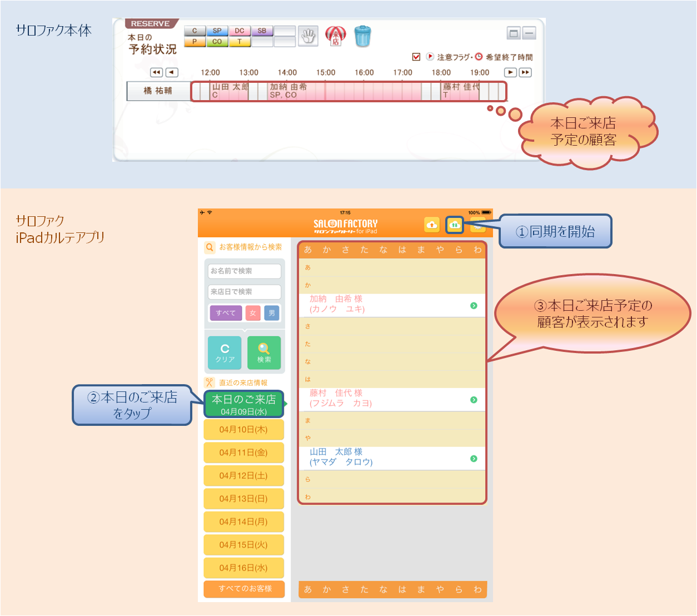Viewport: 697px width, 616px height.
Task: Tap the 本日のご来店 04月09日(水) button
Action: tap(244, 404)
